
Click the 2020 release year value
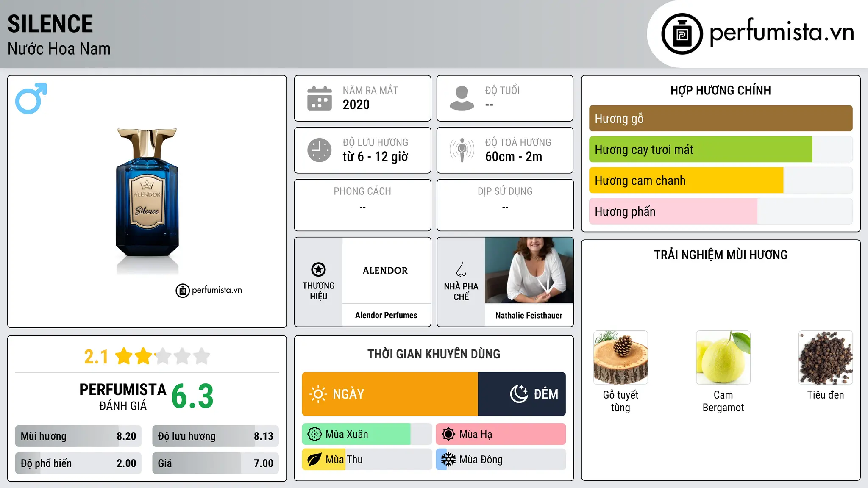(x=356, y=105)
